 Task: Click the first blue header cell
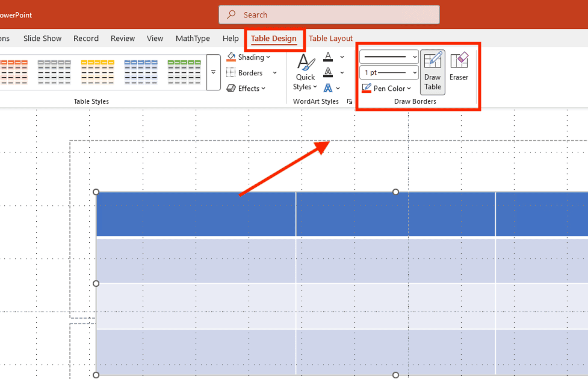(x=196, y=215)
